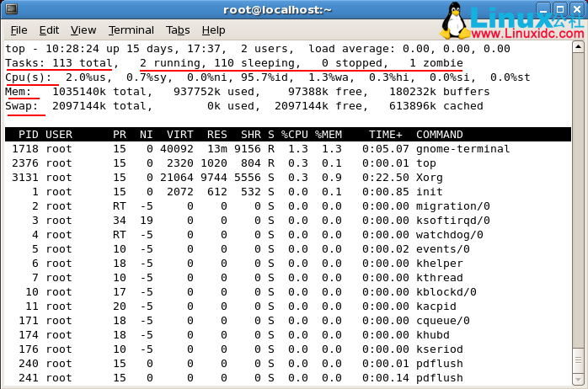Image resolution: width=588 pixels, height=389 pixels.
Task: Click the '613896k cached' value
Action: coord(436,106)
